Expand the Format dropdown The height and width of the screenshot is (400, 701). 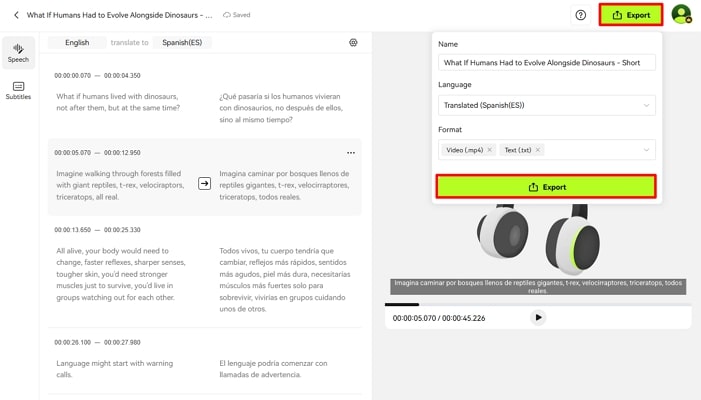point(646,150)
